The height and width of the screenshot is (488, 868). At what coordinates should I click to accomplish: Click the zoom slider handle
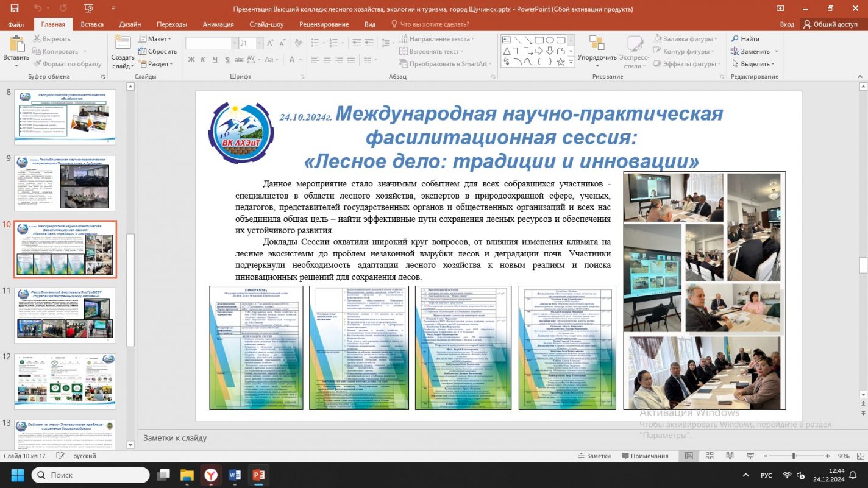coord(793,456)
